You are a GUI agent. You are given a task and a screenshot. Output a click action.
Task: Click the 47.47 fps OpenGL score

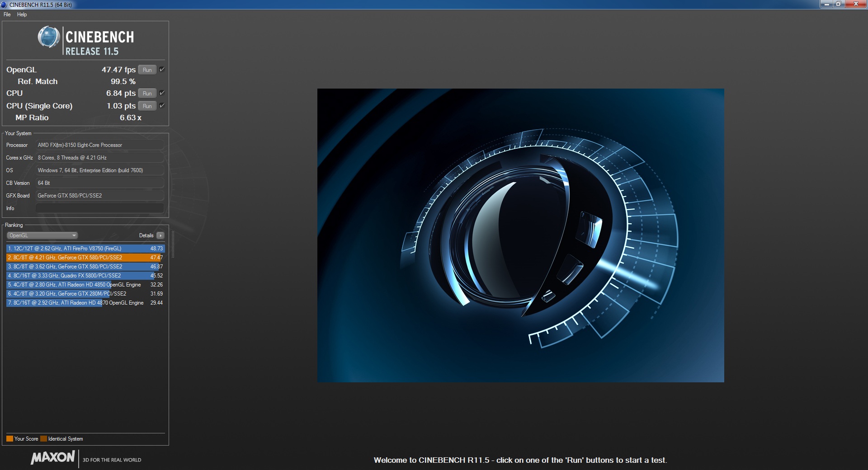[118, 70]
